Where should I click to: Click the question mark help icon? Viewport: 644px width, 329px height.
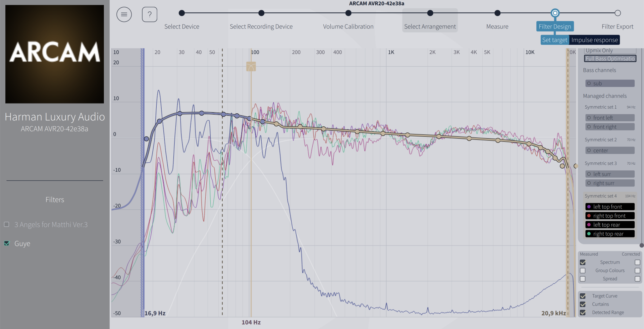point(150,14)
